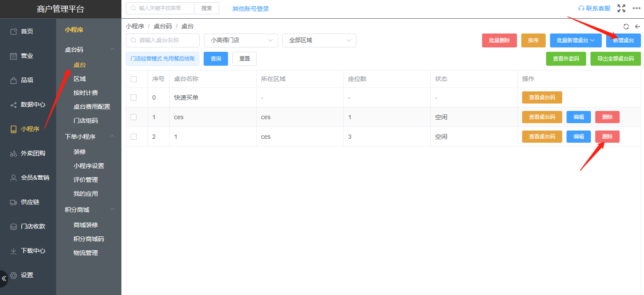Click the 设置 gear icon
Viewport: 644px width, 295px height.
coord(13,275)
